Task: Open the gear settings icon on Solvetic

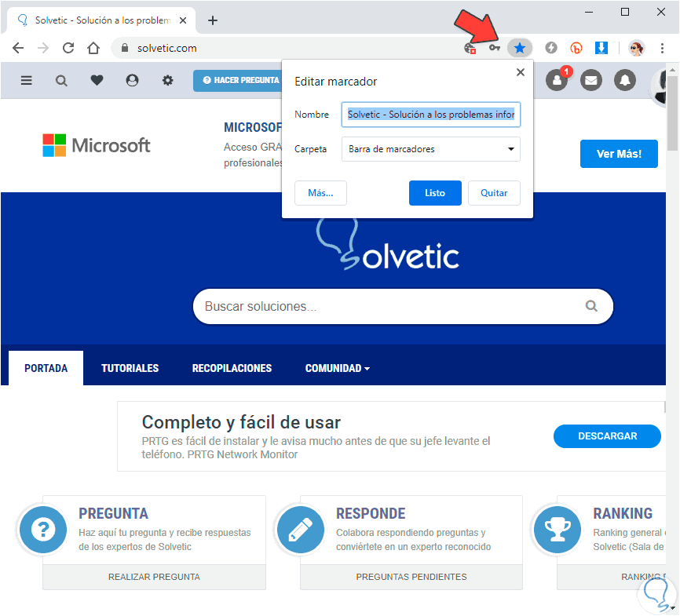Action: click(168, 80)
